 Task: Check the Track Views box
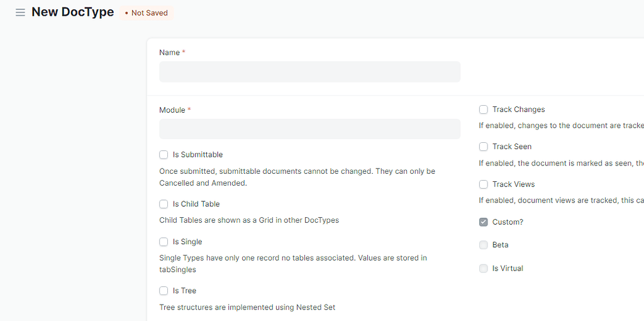pyautogui.click(x=484, y=184)
